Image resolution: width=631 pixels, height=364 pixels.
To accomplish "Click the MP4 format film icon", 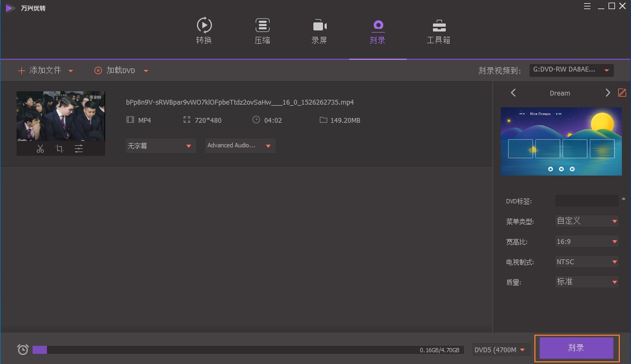I will tap(130, 120).
